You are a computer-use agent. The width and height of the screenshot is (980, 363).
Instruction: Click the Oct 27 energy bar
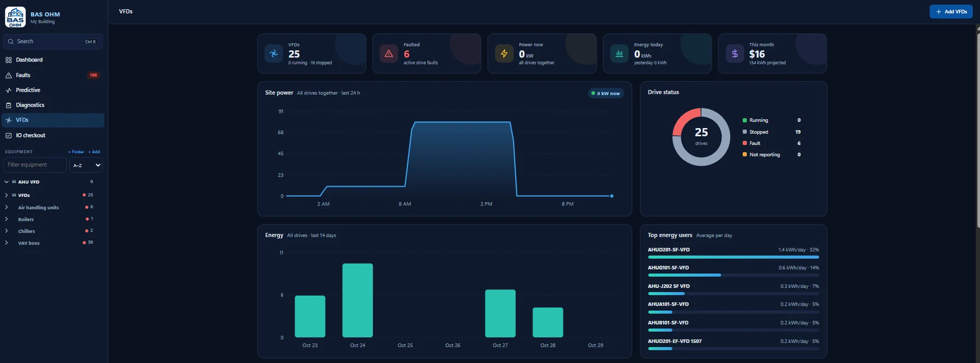click(500, 313)
